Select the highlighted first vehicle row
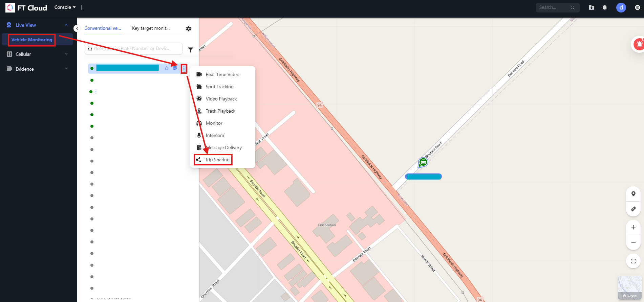The image size is (644, 302). 137,68
